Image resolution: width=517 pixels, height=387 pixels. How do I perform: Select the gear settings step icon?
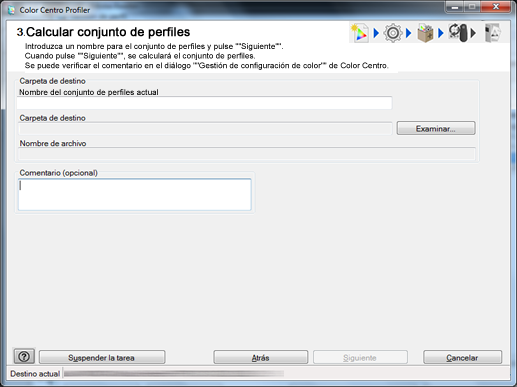click(x=393, y=33)
